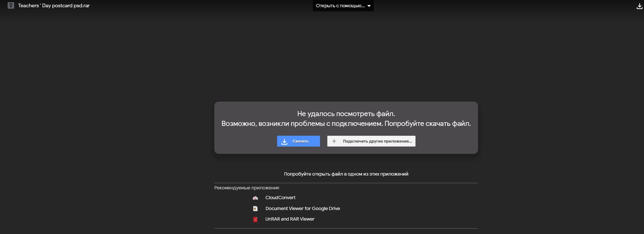644x234 pixels.
Task: Click Document Viewer for Google Drive icon
Action: click(x=255, y=209)
